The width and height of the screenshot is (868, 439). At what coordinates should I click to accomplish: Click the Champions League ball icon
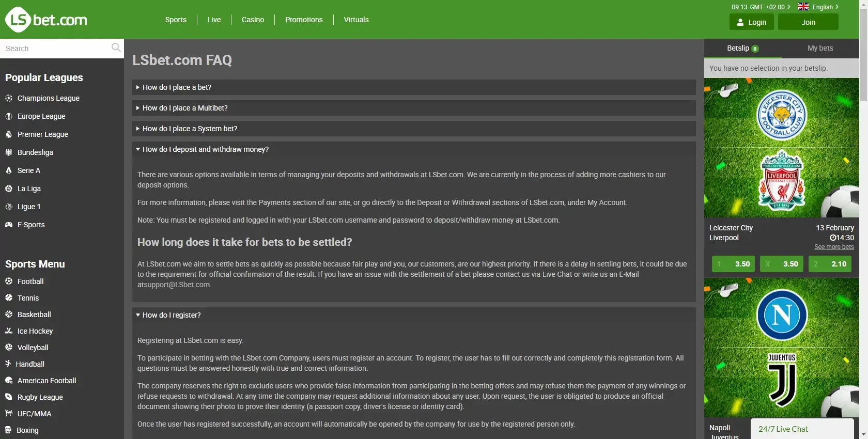point(9,98)
